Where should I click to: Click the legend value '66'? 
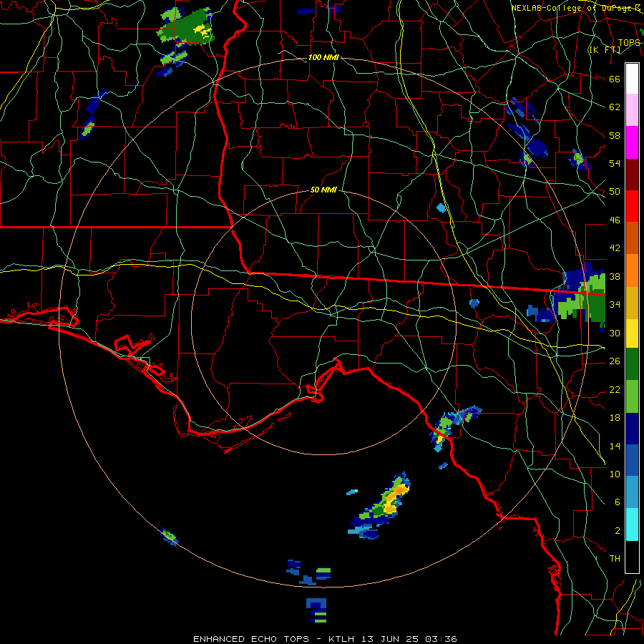tap(615, 79)
